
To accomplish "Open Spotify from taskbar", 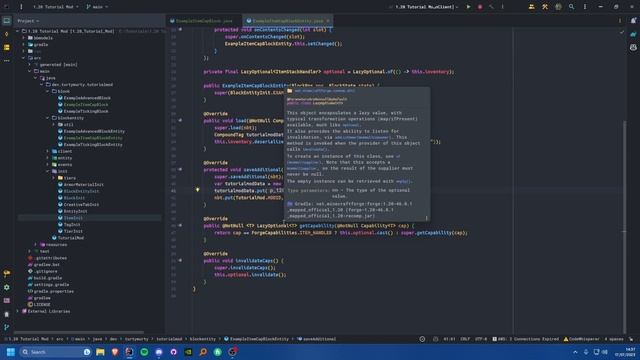I will click(144, 352).
